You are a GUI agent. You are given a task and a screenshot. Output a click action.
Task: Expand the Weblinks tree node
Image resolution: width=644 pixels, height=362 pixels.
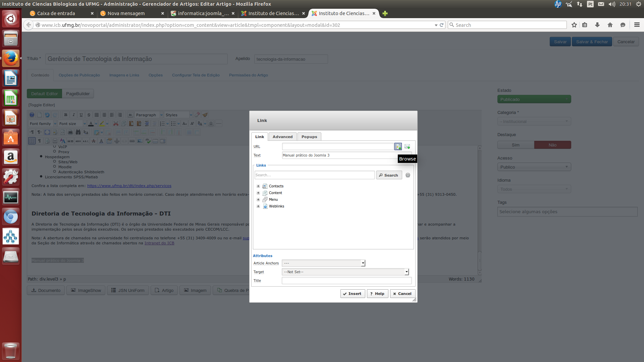coord(258,206)
